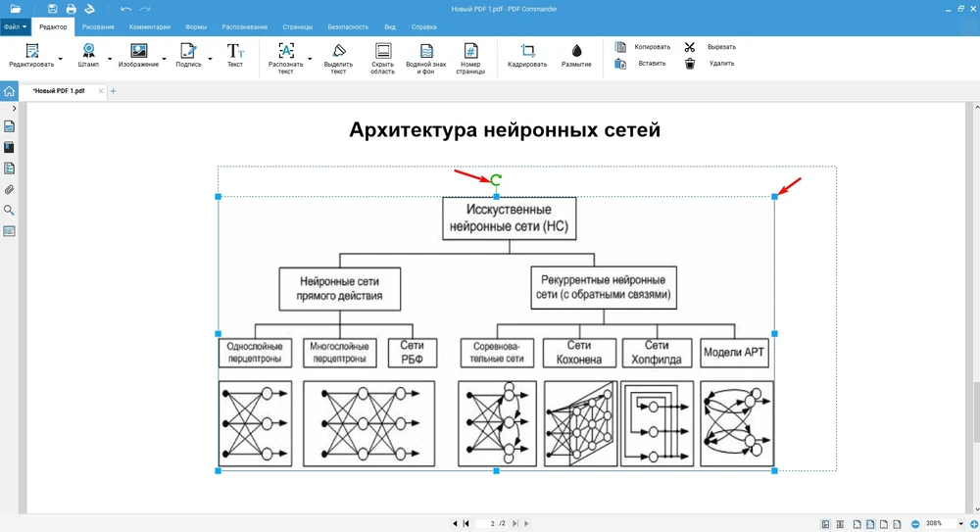Expand the Изображение dropdown arrow
This screenshot has width=980, height=532.
164,59
